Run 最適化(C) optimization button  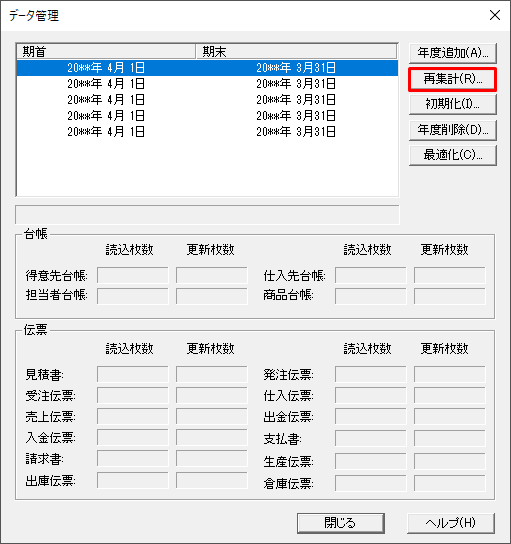453,155
